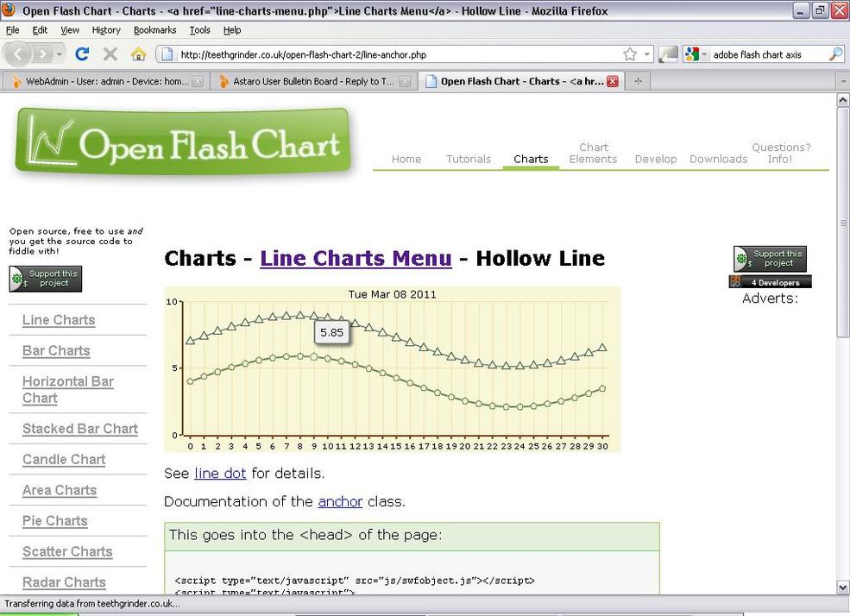Stop loading with the X stop icon
Viewport: 850px width, 616px height.
click(110, 54)
